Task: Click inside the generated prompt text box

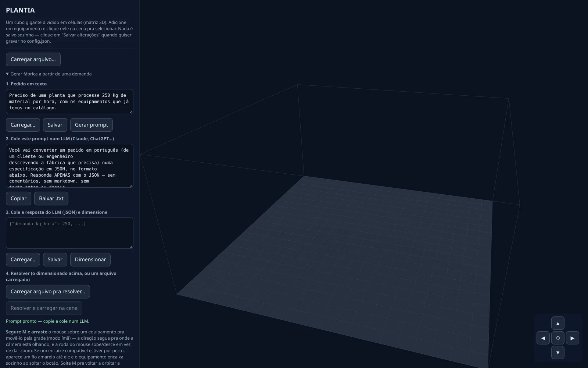Action: click(69, 166)
